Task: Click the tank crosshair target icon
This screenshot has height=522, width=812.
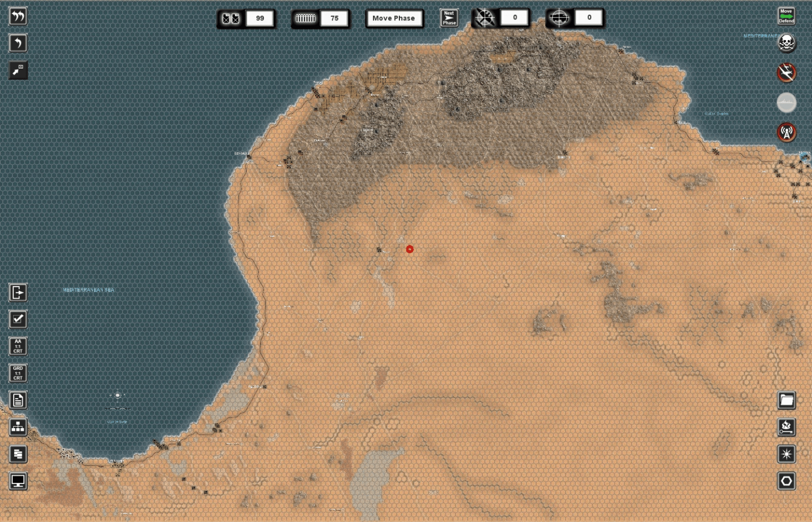Action: pyautogui.click(x=559, y=18)
